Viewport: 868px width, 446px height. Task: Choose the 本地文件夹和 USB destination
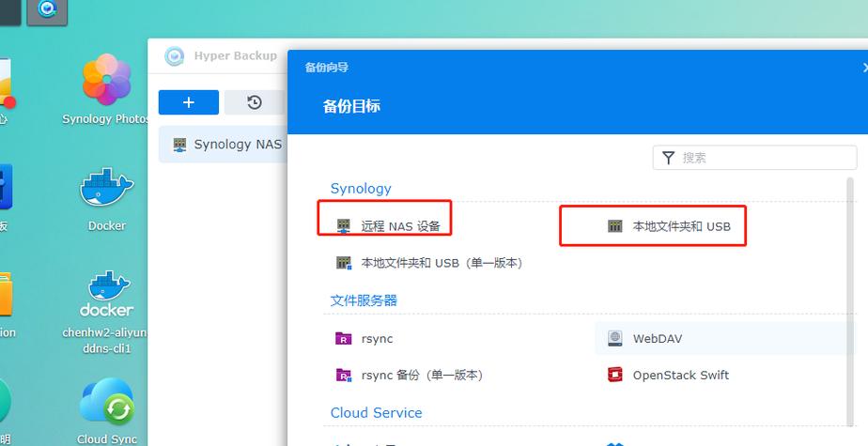(x=669, y=225)
